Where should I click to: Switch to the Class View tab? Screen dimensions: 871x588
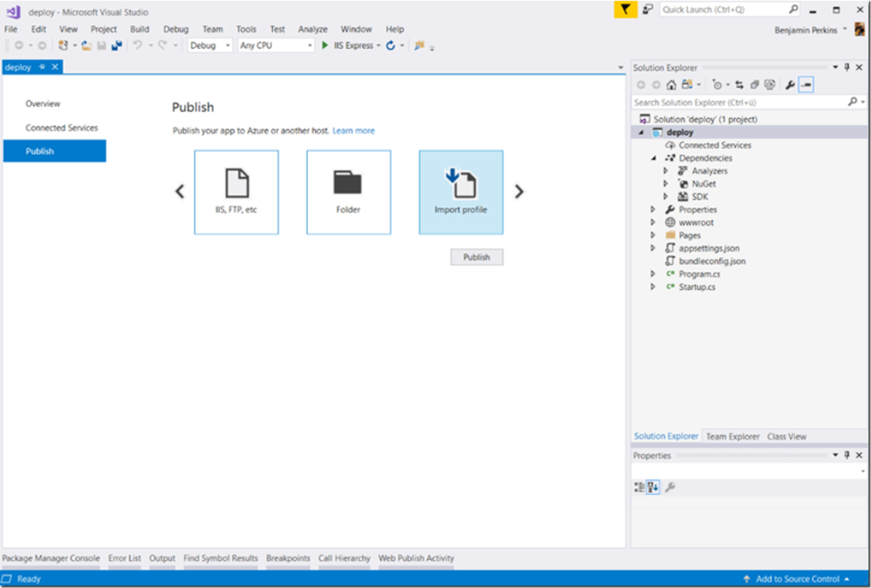[x=787, y=437]
